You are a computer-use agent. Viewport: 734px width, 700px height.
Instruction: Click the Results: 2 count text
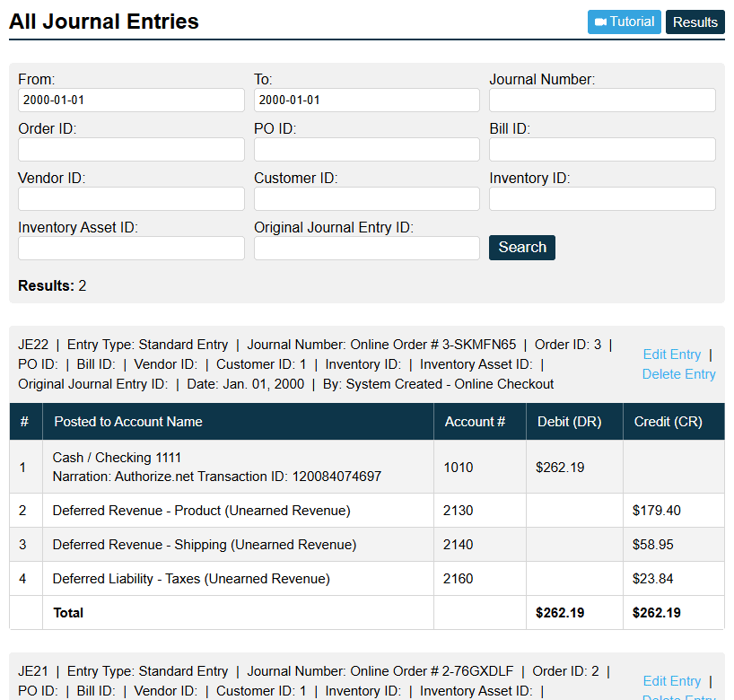(x=52, y=285)
